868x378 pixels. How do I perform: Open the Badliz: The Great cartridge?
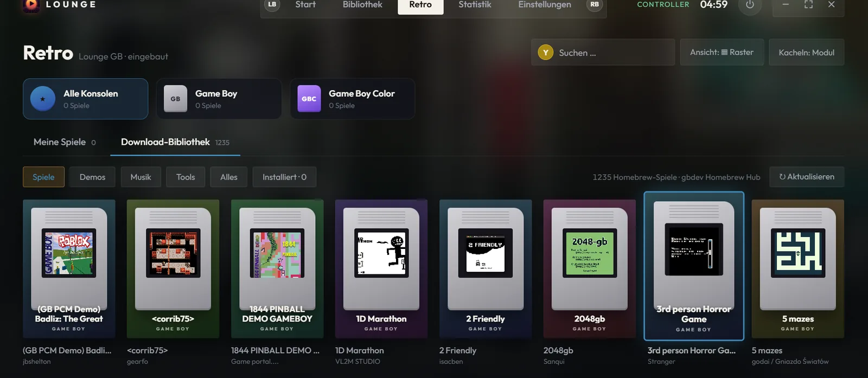69,268
